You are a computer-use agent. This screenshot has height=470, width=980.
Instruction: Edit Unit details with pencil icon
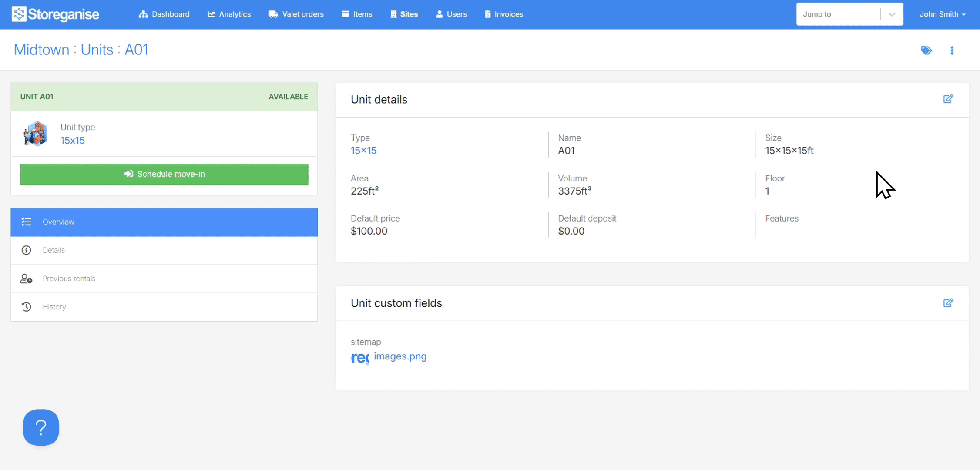pos(948,99)
